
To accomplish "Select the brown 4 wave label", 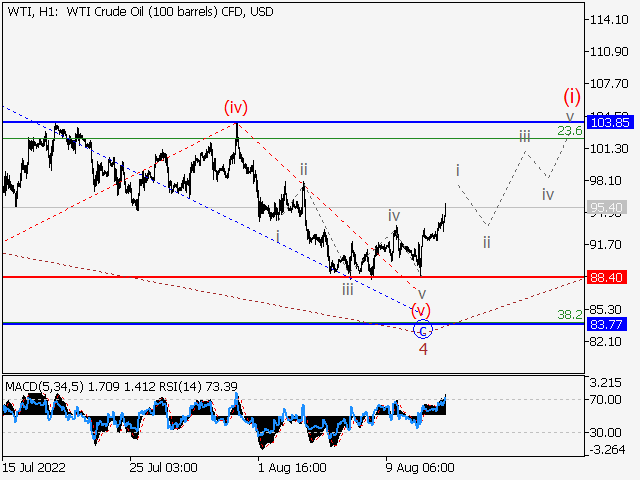I will point(423,349).
